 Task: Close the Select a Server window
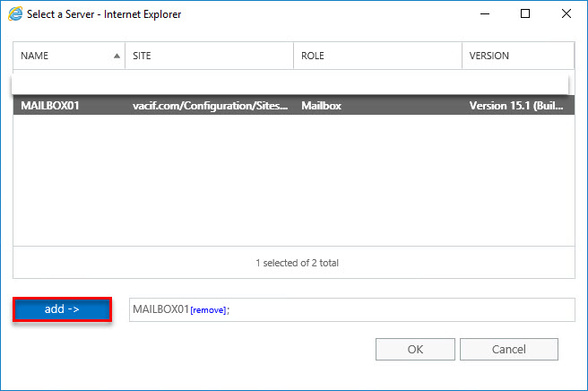coord(566,13)
